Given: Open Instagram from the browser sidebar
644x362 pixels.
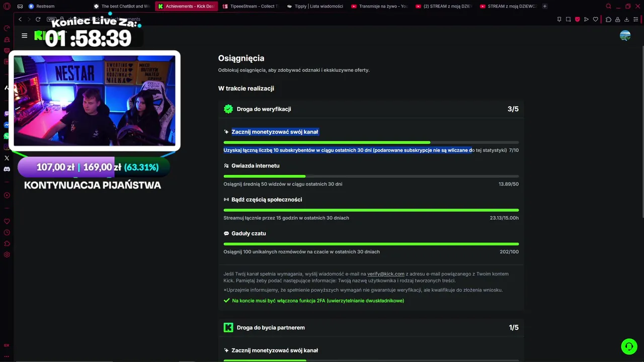Looking at the screenshot, I should pyautogui.click(x=7, y=147).
